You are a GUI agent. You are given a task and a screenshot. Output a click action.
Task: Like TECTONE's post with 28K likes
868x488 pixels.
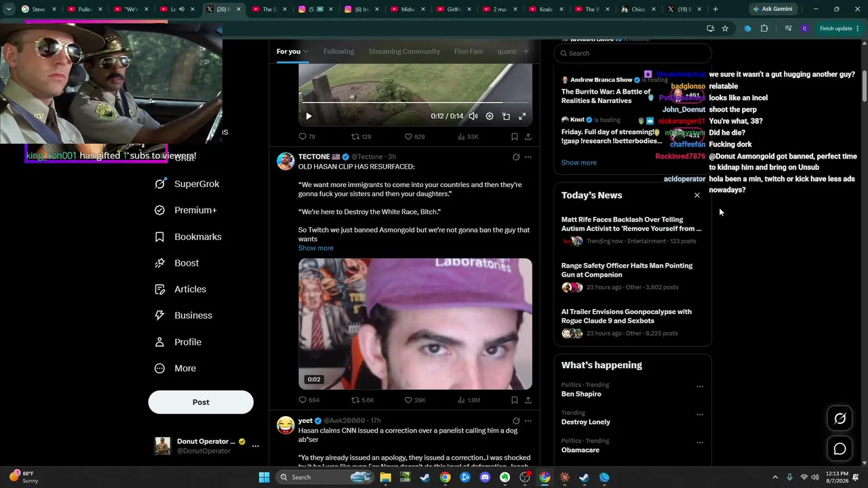click(415, 400)
